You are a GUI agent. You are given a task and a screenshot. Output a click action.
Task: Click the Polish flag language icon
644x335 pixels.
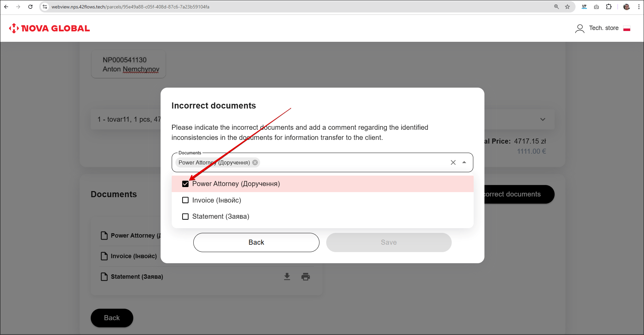pyautogui.click(x=627, y=29)
